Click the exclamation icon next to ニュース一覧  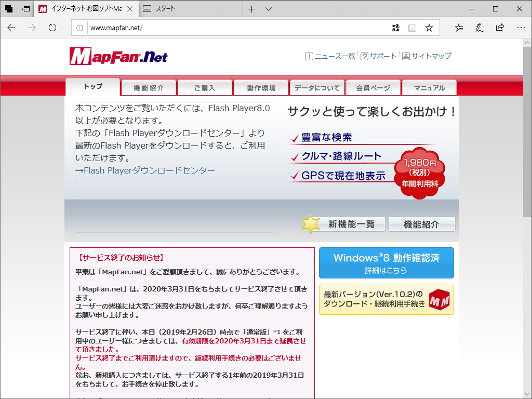[310, 56]
